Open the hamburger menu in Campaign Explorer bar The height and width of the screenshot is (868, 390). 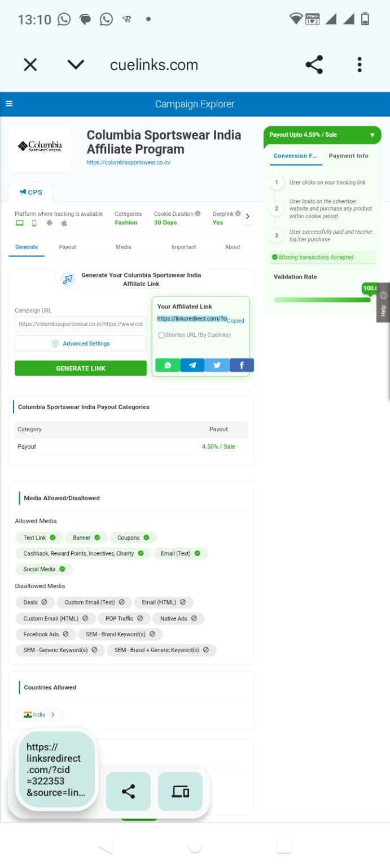(9, 103)
